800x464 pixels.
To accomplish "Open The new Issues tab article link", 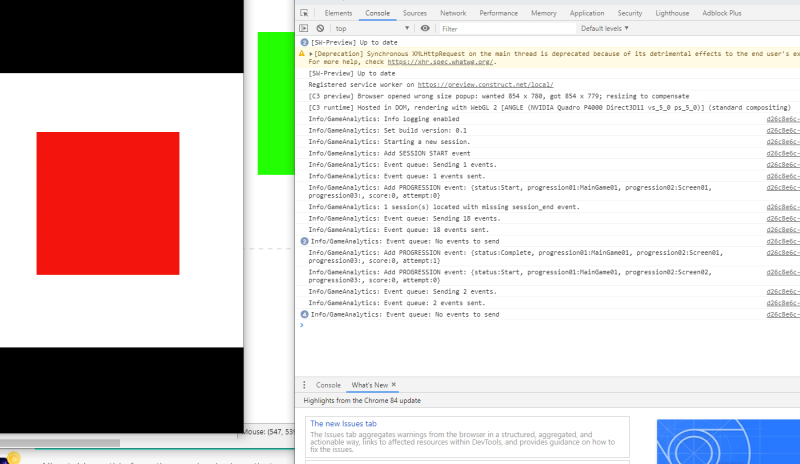I will coord(343,424).
